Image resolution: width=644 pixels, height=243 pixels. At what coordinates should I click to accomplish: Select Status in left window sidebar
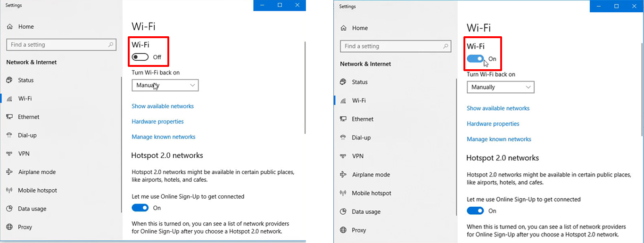pyautogui.click(x=26, y=80)
